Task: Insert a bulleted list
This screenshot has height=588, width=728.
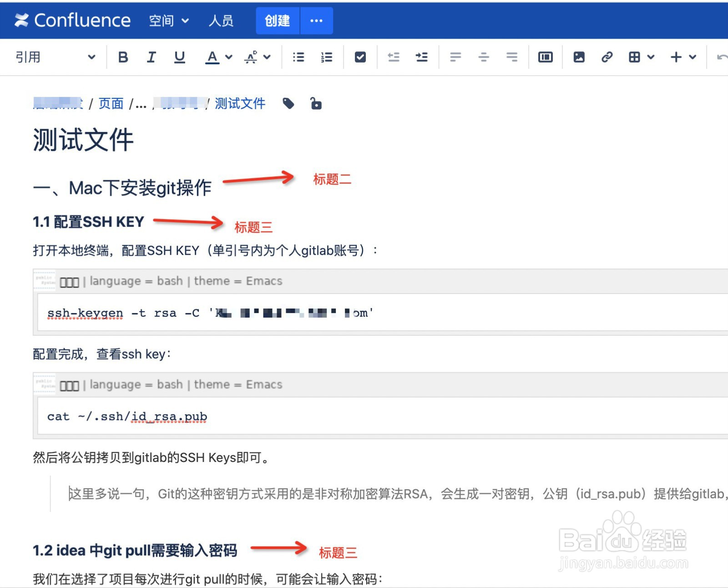Action: click(x=298, y=56)
